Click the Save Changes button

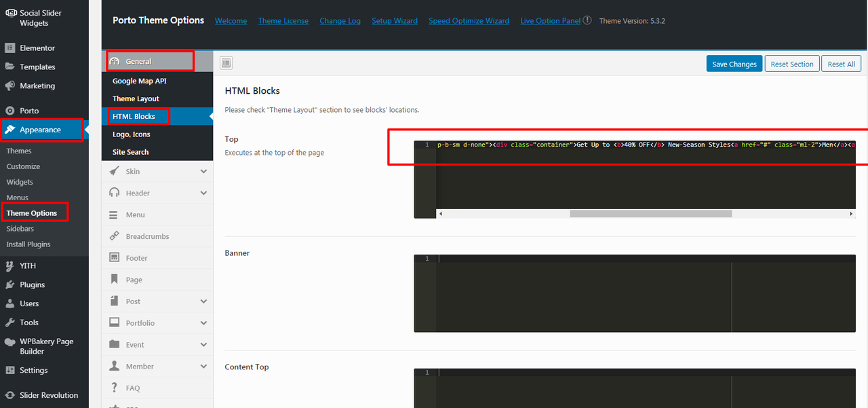click(734, 64)
